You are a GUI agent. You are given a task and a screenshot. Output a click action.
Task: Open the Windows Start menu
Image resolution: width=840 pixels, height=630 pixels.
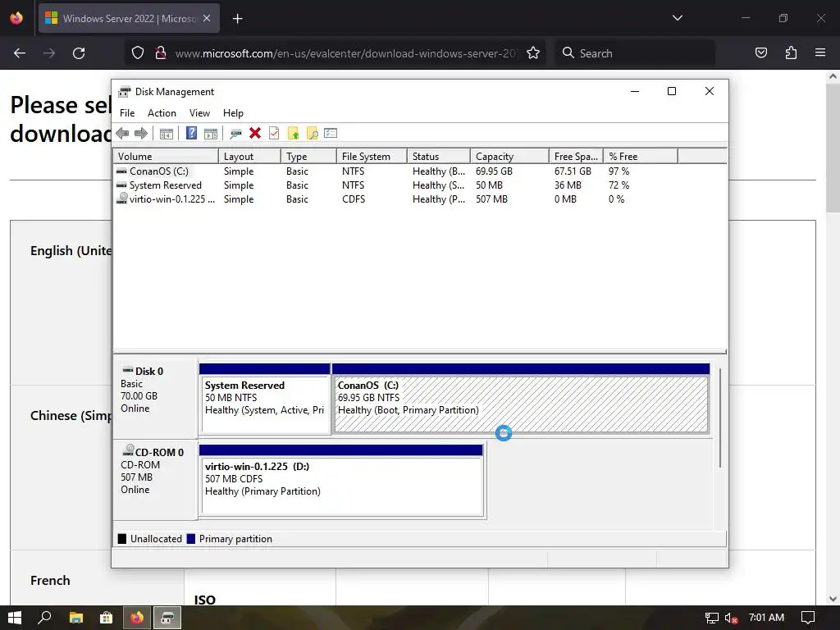tap(15, 618)
